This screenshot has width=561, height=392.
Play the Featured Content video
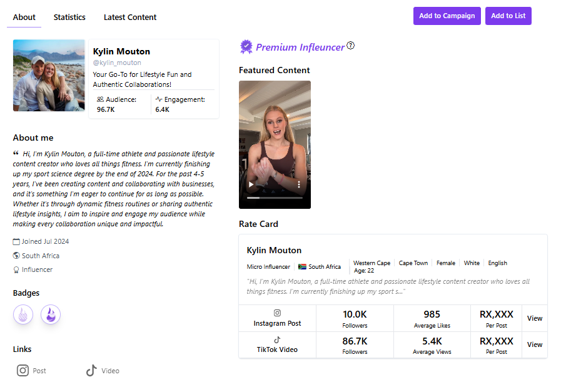click(251, 184)
